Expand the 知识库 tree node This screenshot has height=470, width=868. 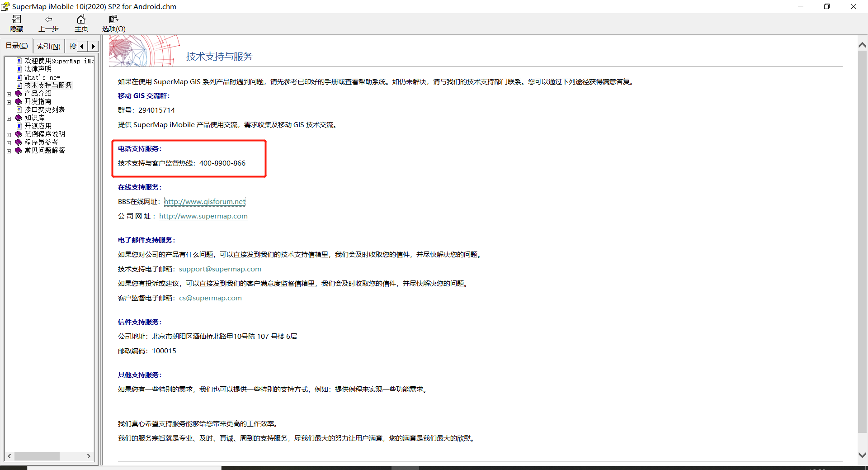click(9, 119)
